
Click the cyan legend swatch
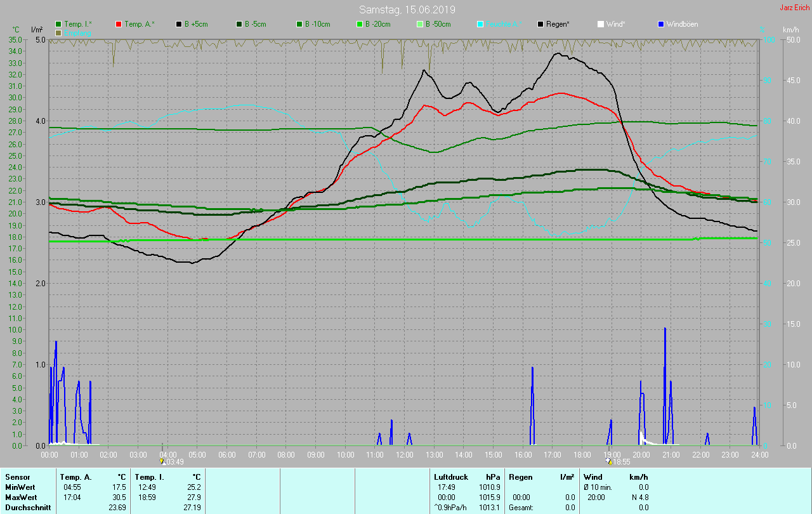480,24
